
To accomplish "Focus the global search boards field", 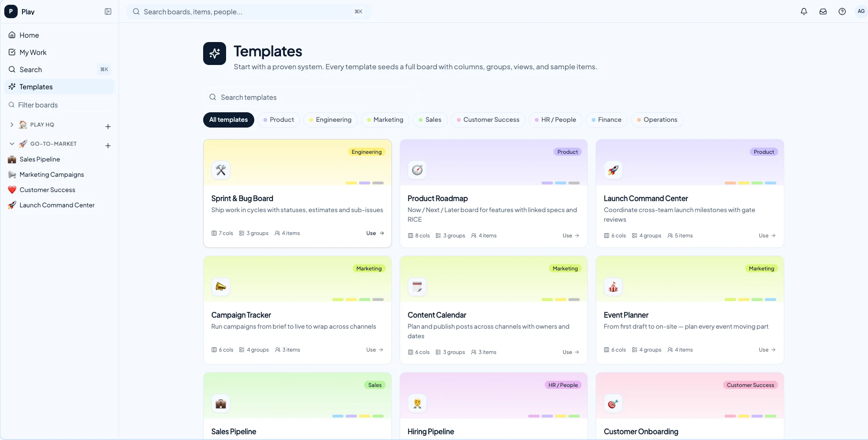I will pos(249,11).
